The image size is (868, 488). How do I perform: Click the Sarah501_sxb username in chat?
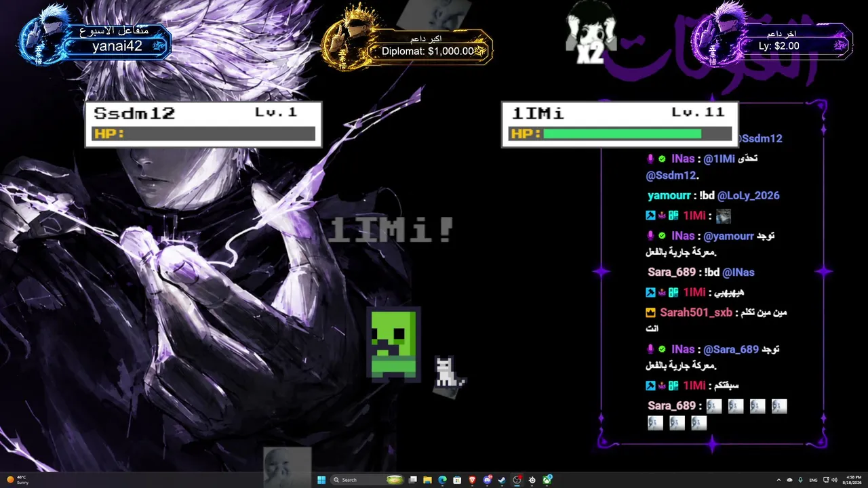(x=696, y=313)
